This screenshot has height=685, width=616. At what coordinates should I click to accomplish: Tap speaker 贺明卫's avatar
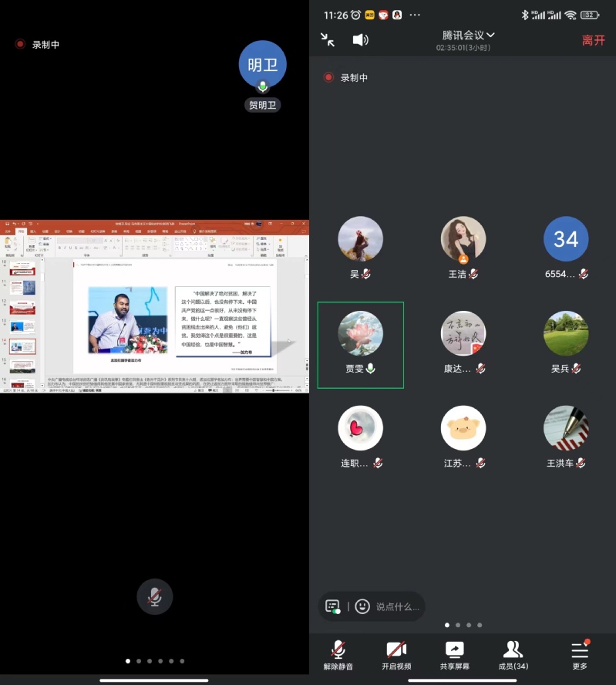coord(262,66)
